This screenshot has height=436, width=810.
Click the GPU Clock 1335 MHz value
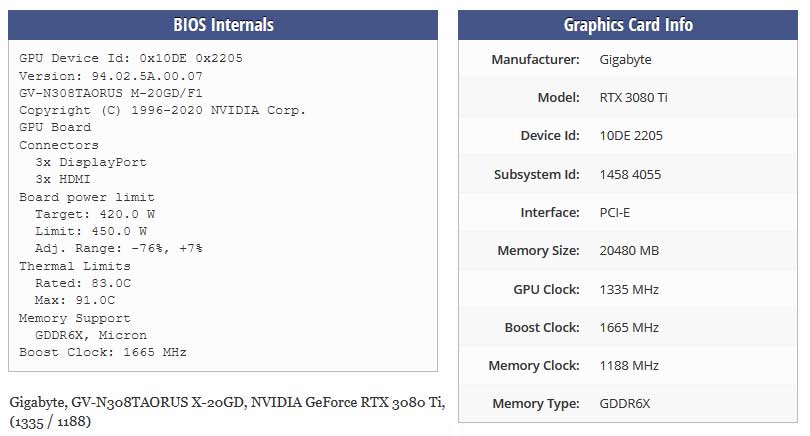click(629, 290)
